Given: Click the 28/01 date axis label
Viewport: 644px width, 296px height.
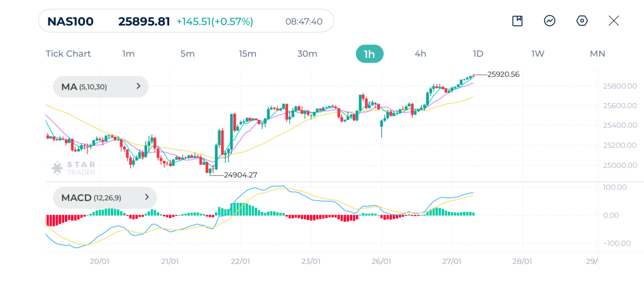Looking at the screenshot, I should 523,261.
